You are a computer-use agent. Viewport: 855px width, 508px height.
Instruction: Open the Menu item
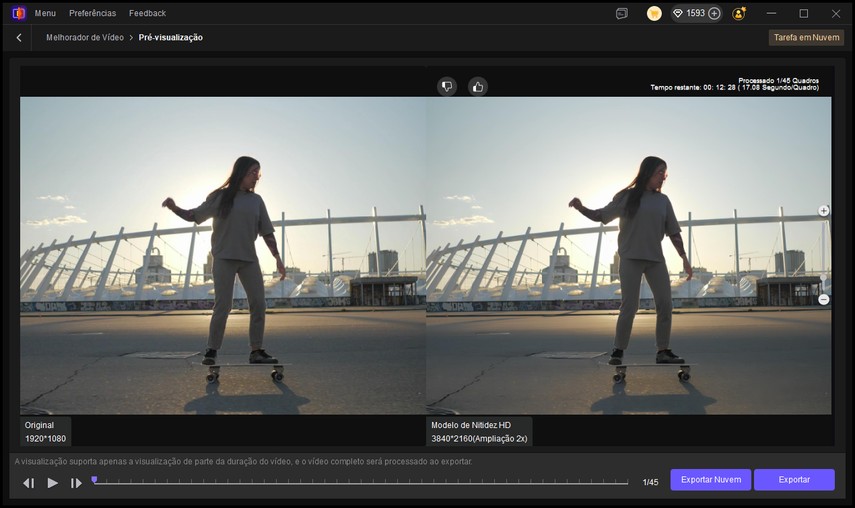click(x=45, y=13)
